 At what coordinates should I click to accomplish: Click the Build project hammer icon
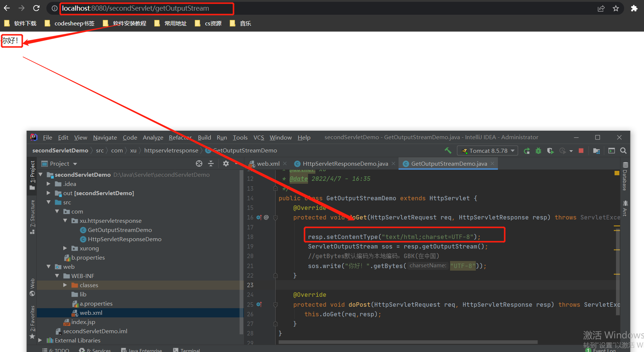tap(448, 150)
